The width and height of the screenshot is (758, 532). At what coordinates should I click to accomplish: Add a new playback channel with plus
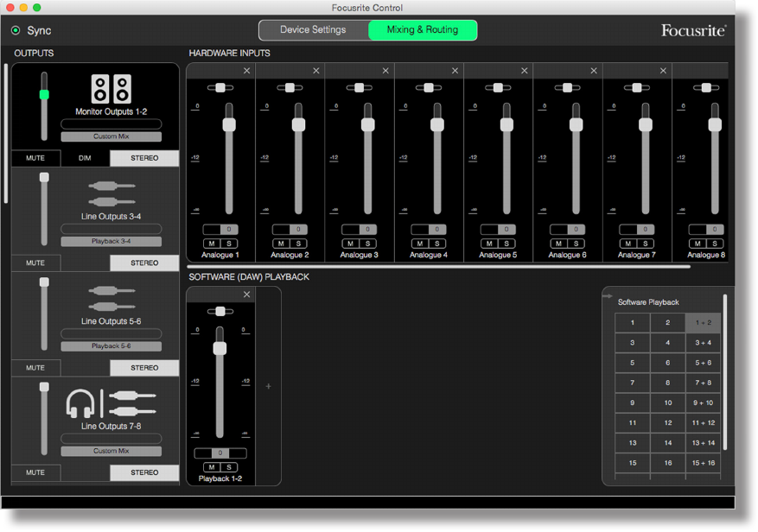coord(268,386)
